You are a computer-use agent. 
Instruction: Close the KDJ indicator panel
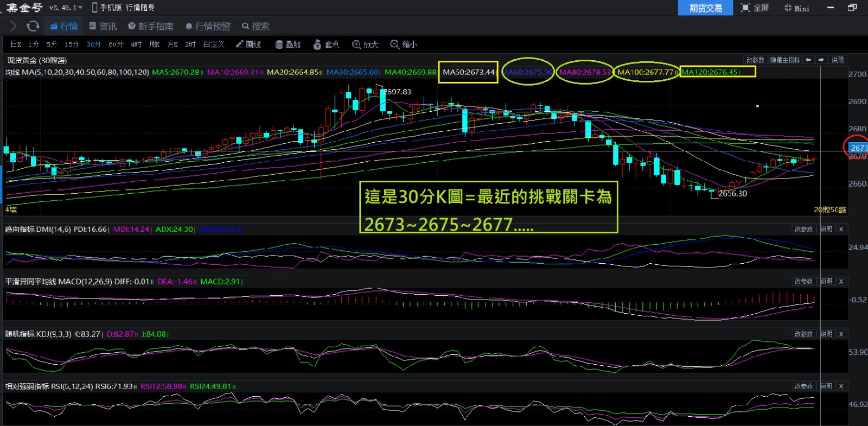tap(841, 334)
